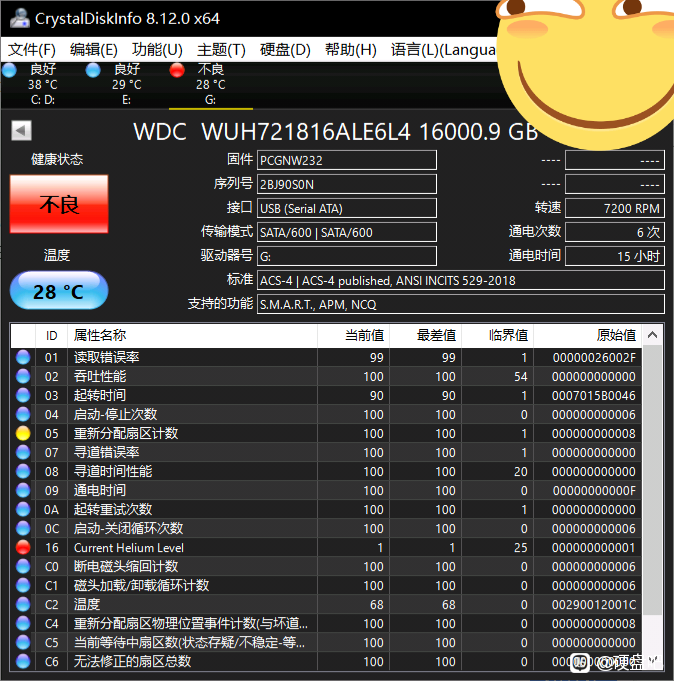Click current value 68 in 温度 row

(377, 605)
